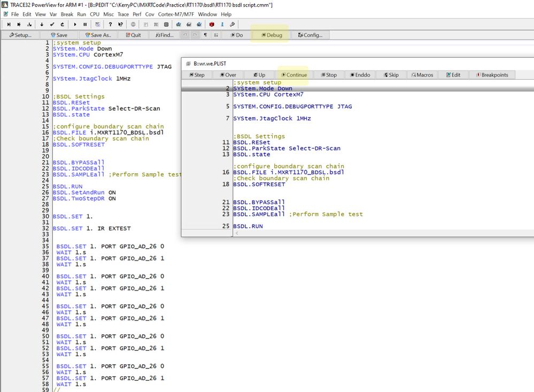Click the Setup... button

(20, 35)
